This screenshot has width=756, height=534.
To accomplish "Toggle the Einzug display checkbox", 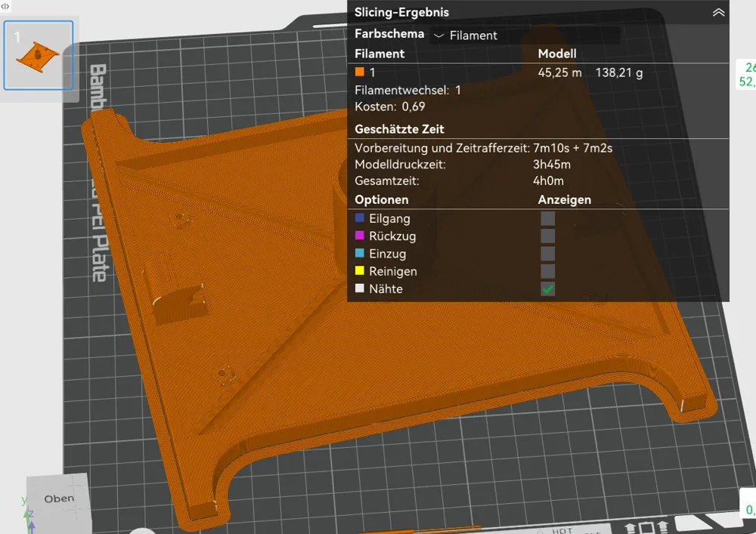I will [x=547, y=254].
